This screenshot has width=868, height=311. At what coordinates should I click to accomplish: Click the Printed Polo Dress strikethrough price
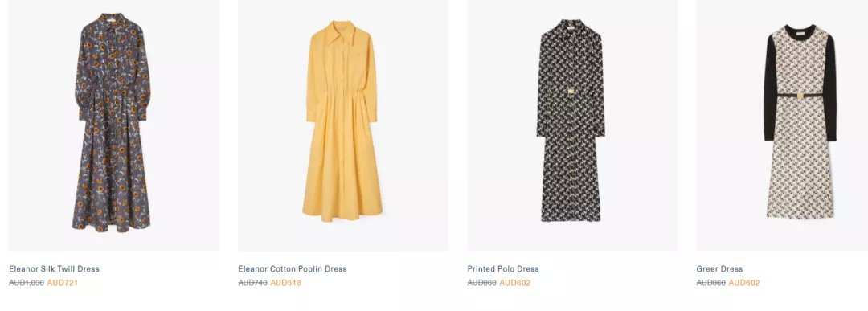pos(482,283)
